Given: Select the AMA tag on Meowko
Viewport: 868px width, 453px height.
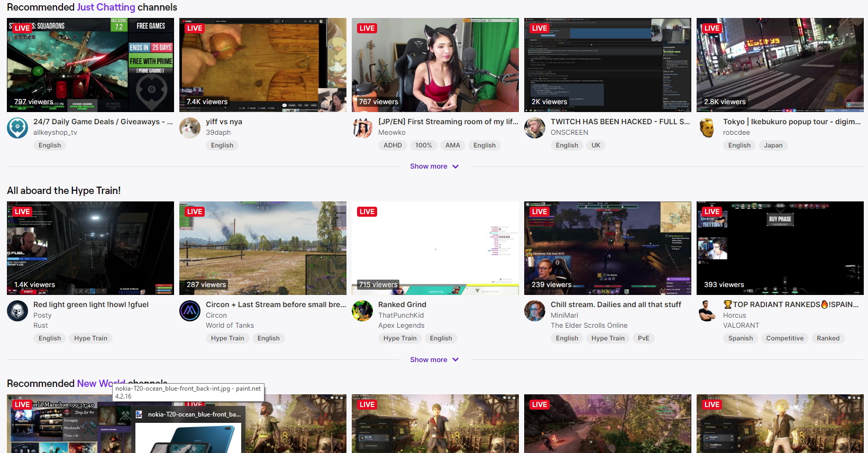Looking at the screenshot, I should click(x=453, y=145).
